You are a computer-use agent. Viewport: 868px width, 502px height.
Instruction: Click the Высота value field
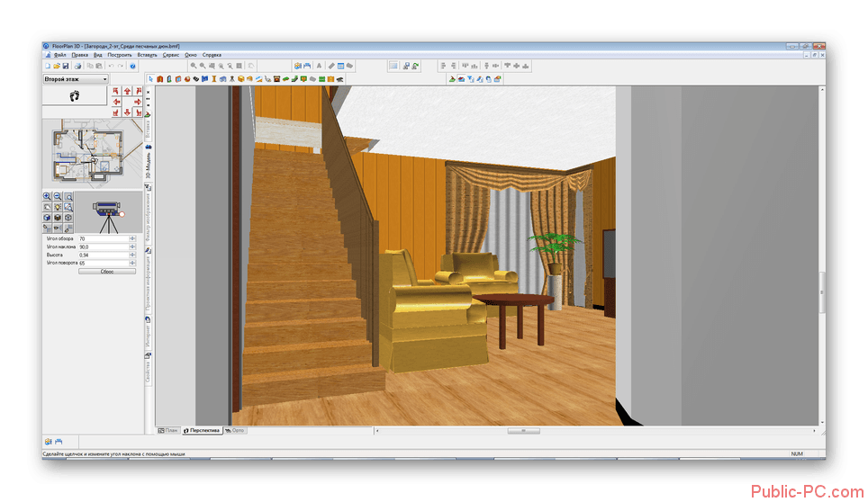pyautogui.click(x=104, y=255)
